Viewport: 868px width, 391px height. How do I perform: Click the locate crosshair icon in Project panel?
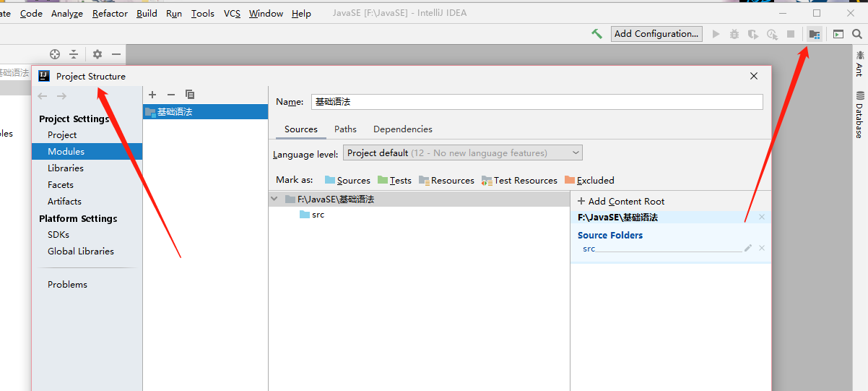(55, 54)
